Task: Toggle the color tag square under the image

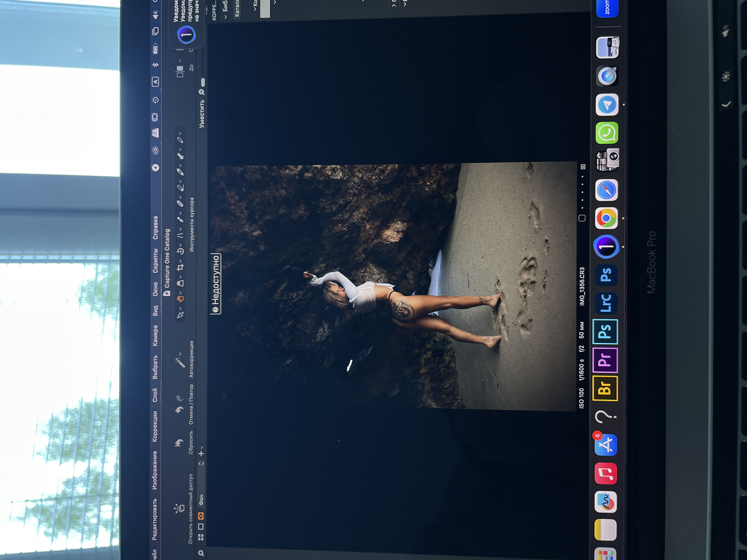Action: [x=582, y=218]
